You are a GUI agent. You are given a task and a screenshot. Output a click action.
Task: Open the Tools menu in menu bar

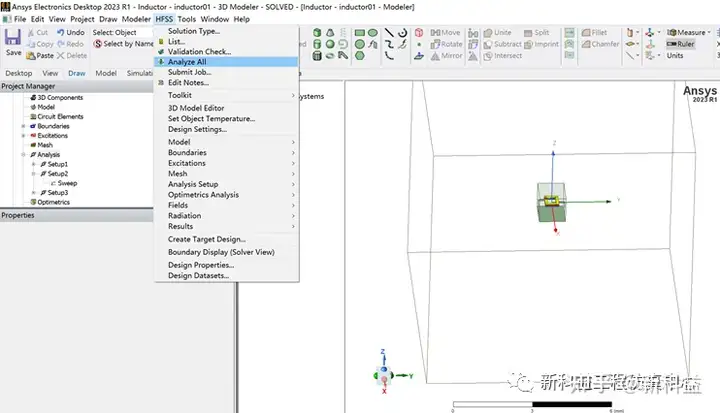tap(186, 19)
